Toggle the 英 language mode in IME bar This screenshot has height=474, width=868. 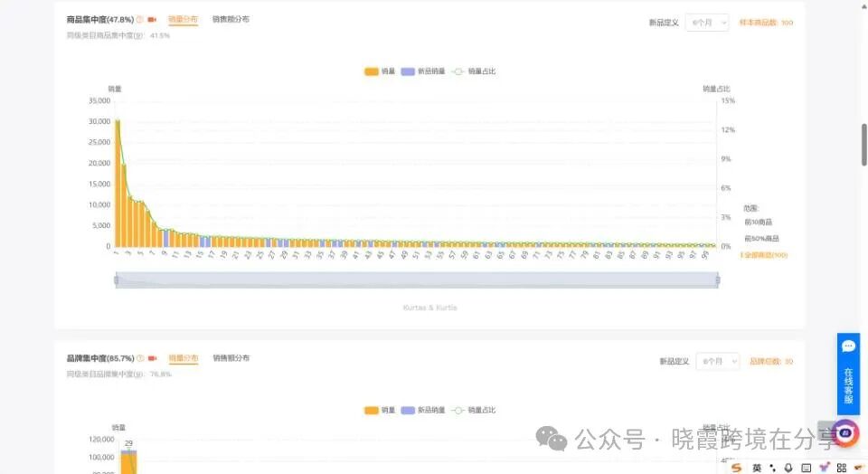pos(757,468)
